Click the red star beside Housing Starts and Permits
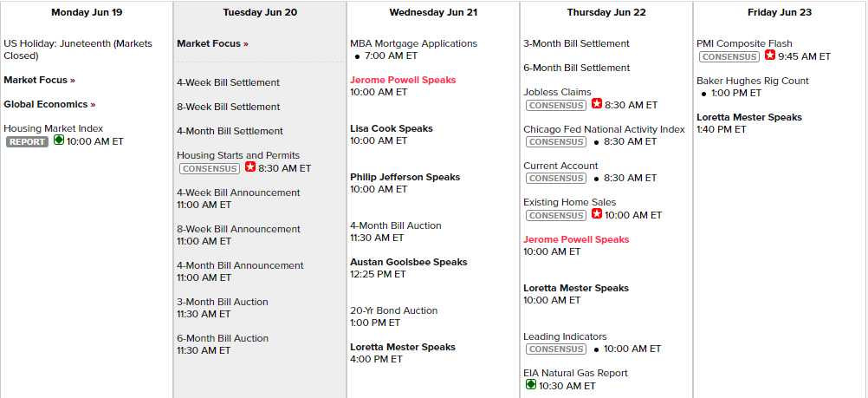 250,167
